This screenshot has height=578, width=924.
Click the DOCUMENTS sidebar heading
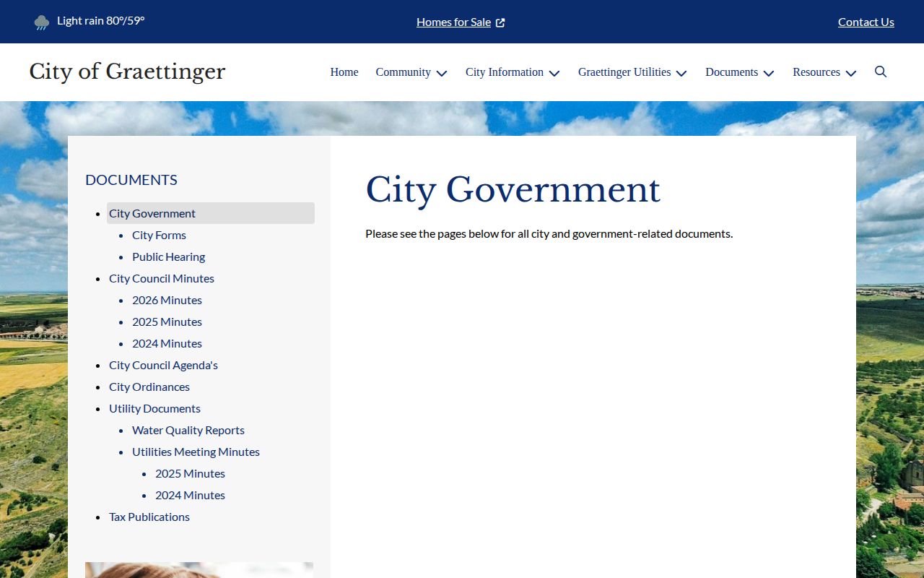pyautogui.click(x=131, y=180)
